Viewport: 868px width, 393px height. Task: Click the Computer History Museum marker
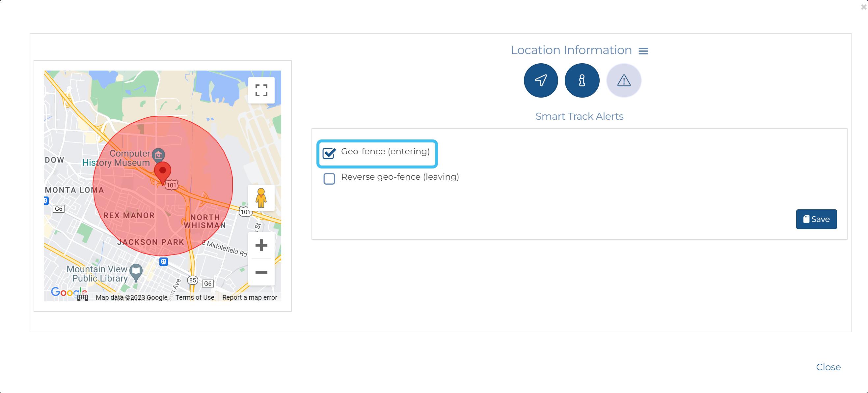click(x=158, y=155)
